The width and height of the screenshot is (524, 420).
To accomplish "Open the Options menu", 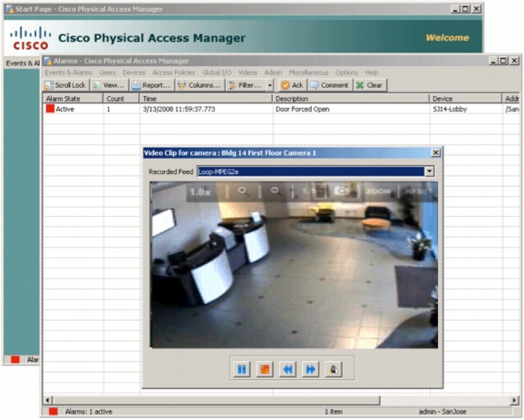I will coord(346,73).
